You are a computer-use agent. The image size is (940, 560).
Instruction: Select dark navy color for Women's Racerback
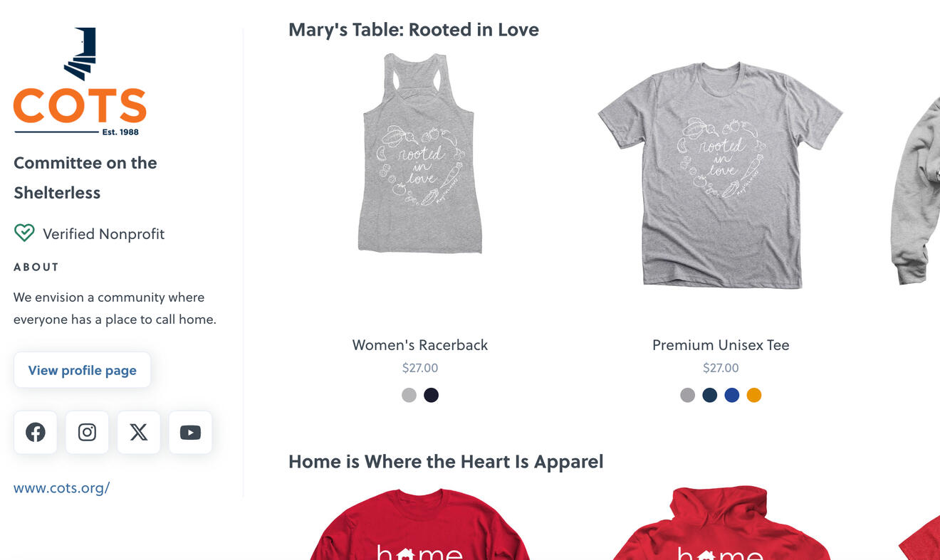[431, 395]
